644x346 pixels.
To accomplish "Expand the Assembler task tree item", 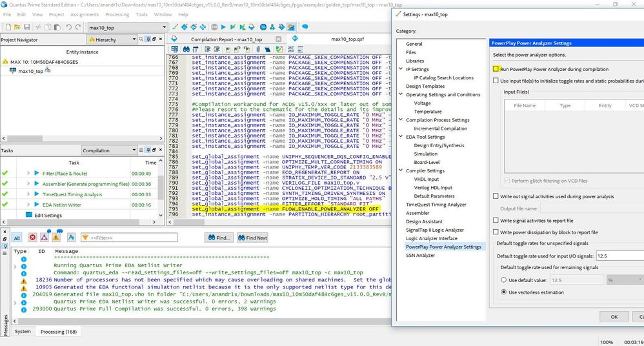I will [28, 183].
